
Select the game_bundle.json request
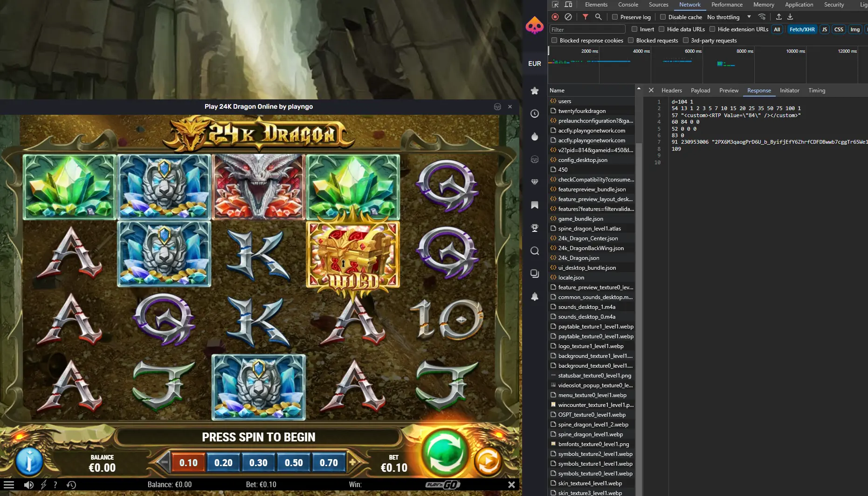click(591, 219)
